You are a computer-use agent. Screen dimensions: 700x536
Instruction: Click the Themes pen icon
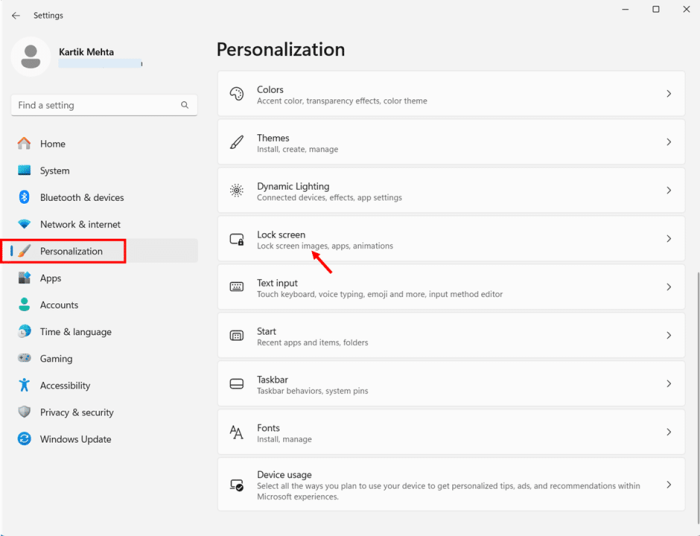[237, 142]
